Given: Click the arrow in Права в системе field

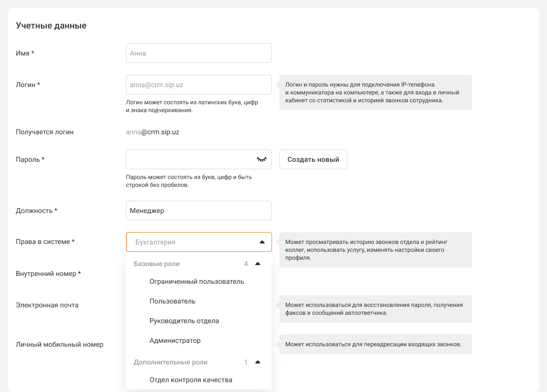Looking at the screenshot, I should [x=262, y=242].
